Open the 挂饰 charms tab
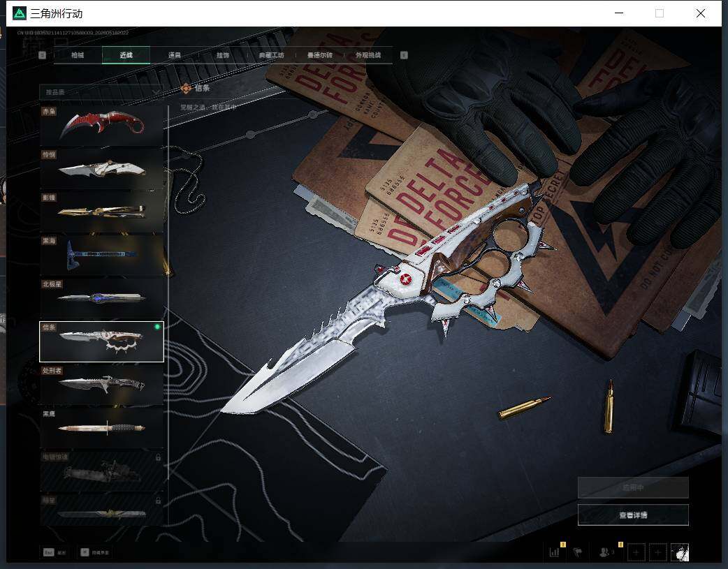Screen dimensions: 728x569 pyautogui.click(x=223, y=55)
